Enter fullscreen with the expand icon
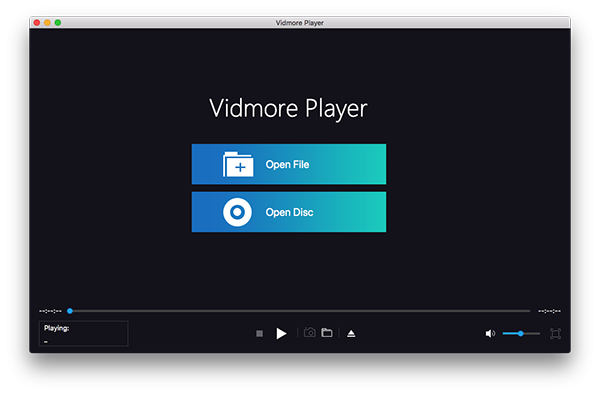 coord(555,334)
